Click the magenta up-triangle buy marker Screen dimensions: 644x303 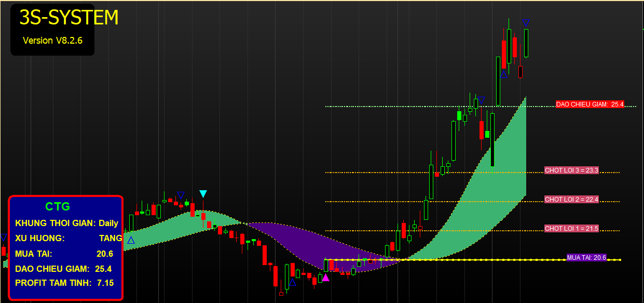(325, 278)
